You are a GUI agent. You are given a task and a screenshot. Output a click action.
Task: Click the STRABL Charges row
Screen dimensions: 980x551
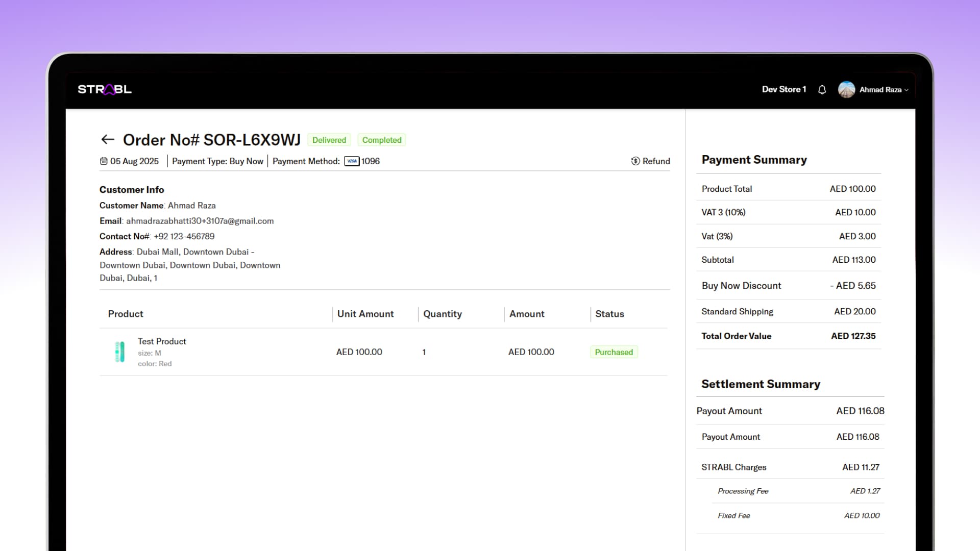[x=790, y=467]
